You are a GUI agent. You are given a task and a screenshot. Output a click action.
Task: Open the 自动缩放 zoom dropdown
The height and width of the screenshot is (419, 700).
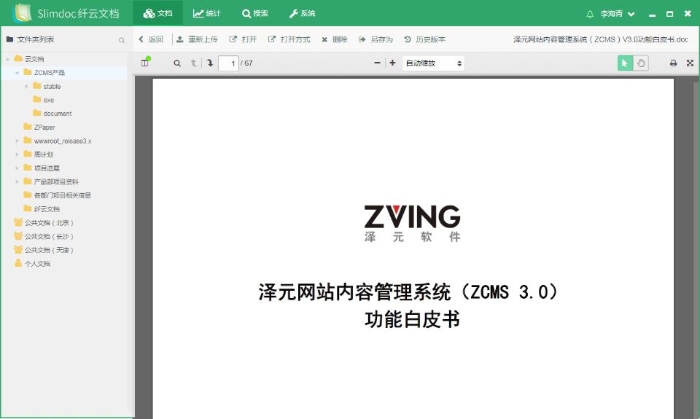click(x=433, y=63)
